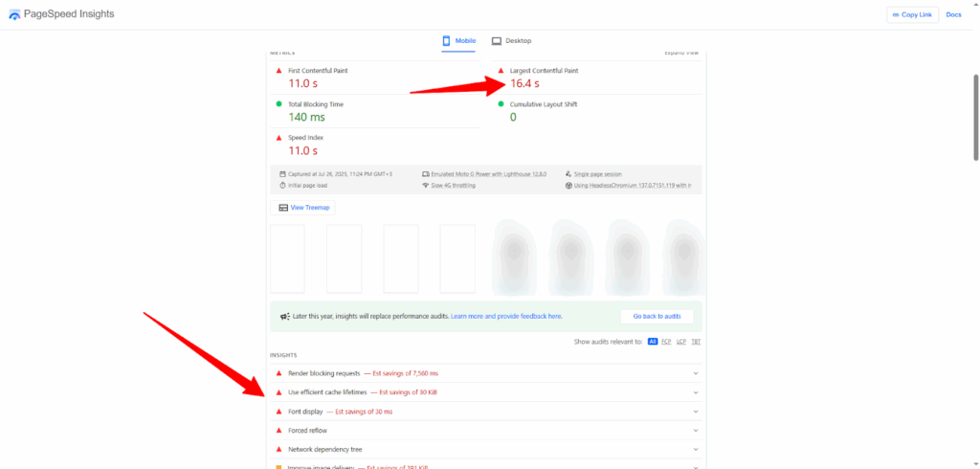This screenshot has width=980, height=469.
Task: Expand the Use efficient cache lifetimes chevron
Action: coord(696,392)
